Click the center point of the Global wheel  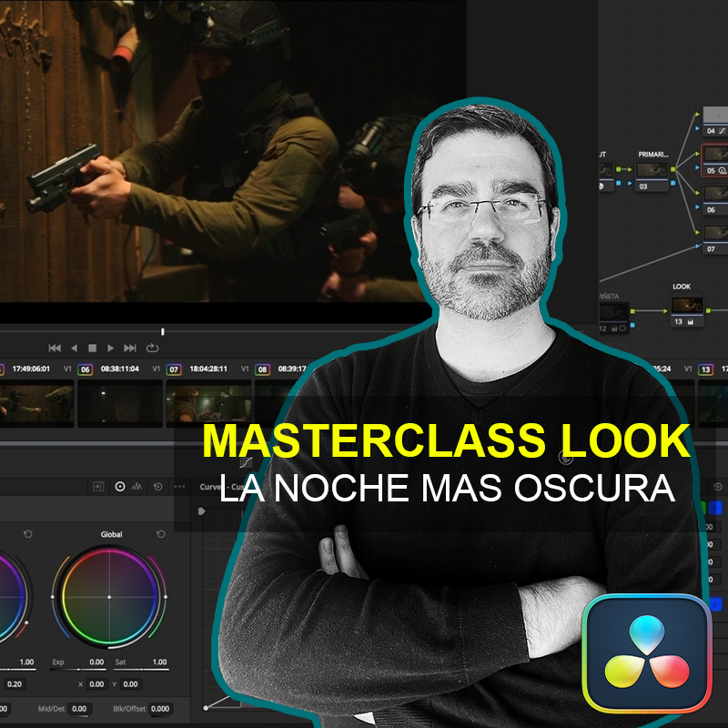(109, 597)
